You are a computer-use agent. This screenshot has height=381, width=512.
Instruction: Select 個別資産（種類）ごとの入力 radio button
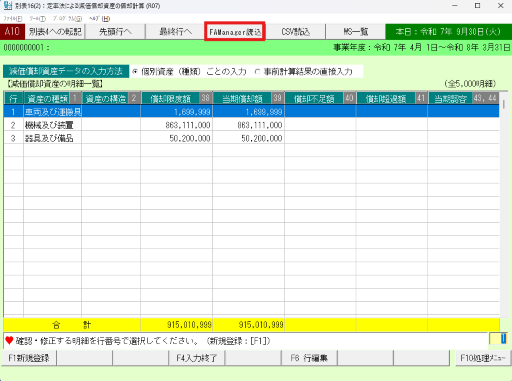click(189, 72)
